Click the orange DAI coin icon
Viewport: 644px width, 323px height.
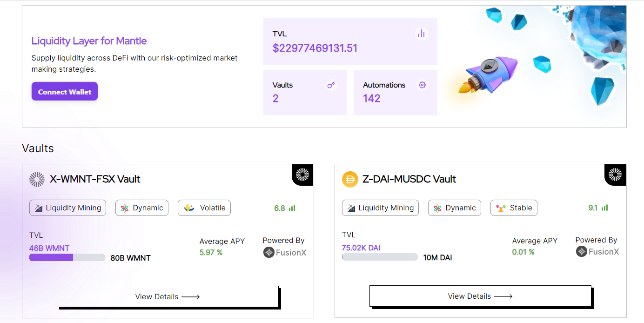coord(350,179)
